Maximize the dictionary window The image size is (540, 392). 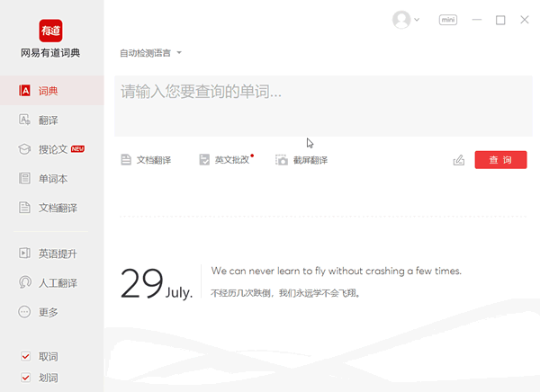pos(500,20)
